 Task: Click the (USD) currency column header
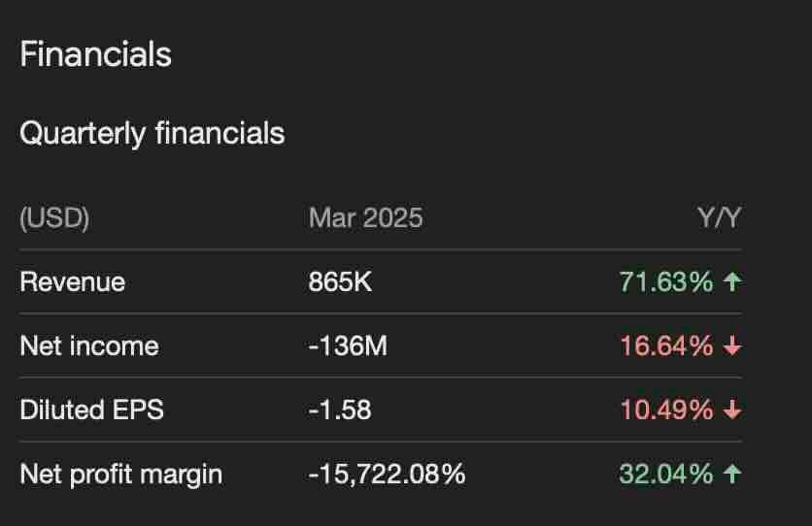click(x=54, y=217)
